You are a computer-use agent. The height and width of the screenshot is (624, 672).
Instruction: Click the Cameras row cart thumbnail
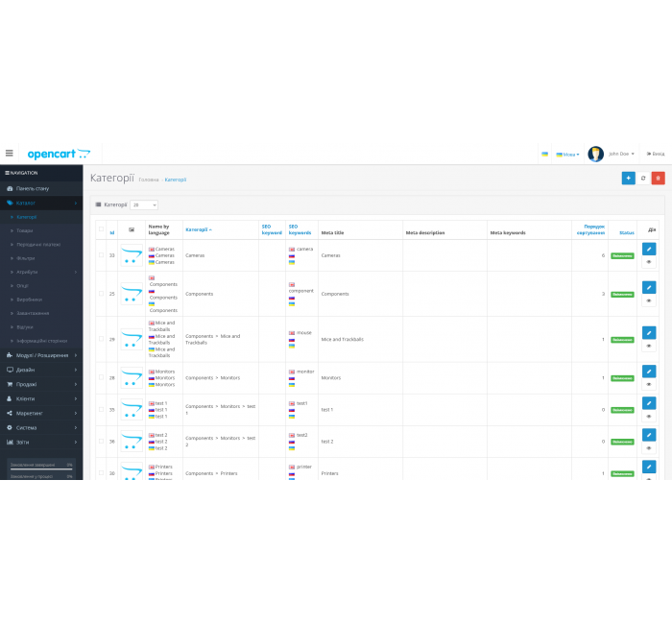[132, 255]
